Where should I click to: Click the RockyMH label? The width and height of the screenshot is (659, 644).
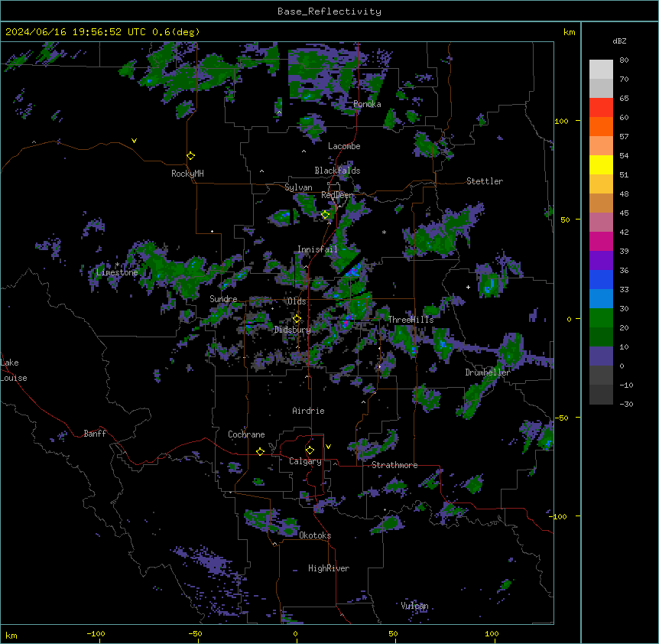[x=187, y=174]
